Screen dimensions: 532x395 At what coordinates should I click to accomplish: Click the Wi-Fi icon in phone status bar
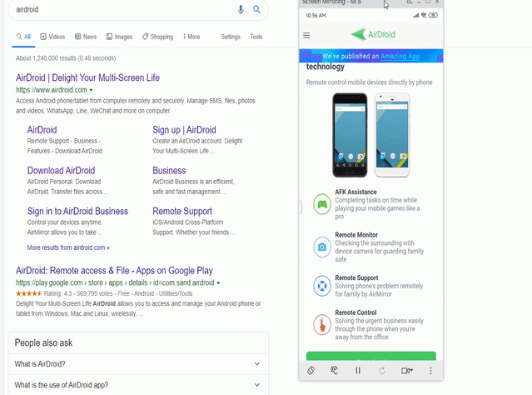pyautogui.click(x=424, y=15)
